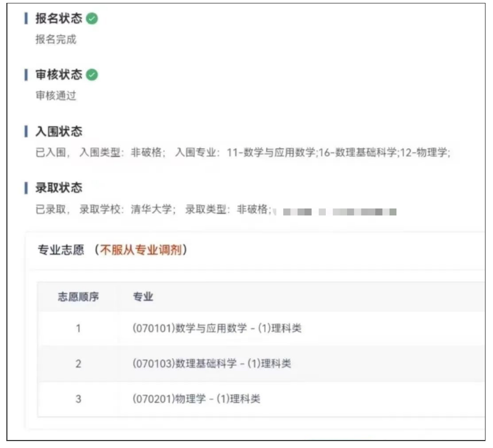Click the 志愿顺序 column header

(78, 296)
